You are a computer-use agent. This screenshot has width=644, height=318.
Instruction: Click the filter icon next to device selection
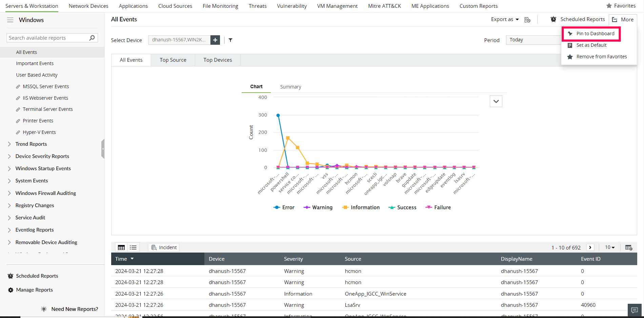[230, 40]
